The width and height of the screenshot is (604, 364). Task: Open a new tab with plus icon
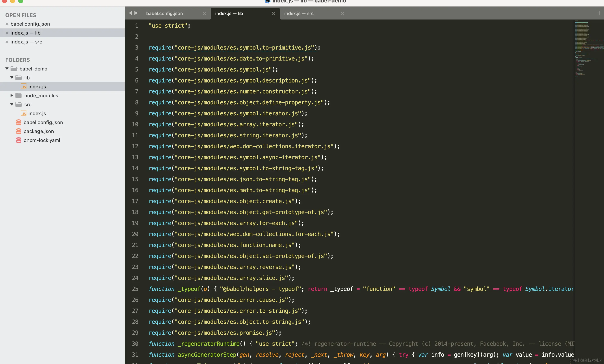pos(599,13)
